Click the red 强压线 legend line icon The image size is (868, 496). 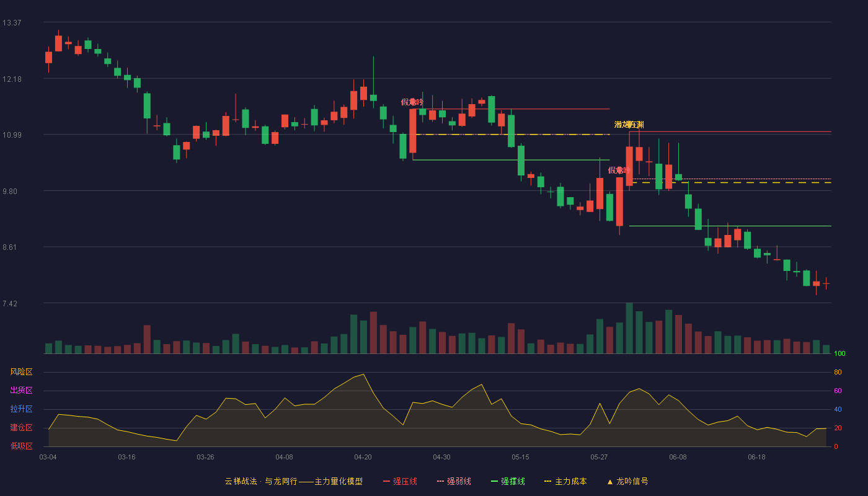click(387, 481)
